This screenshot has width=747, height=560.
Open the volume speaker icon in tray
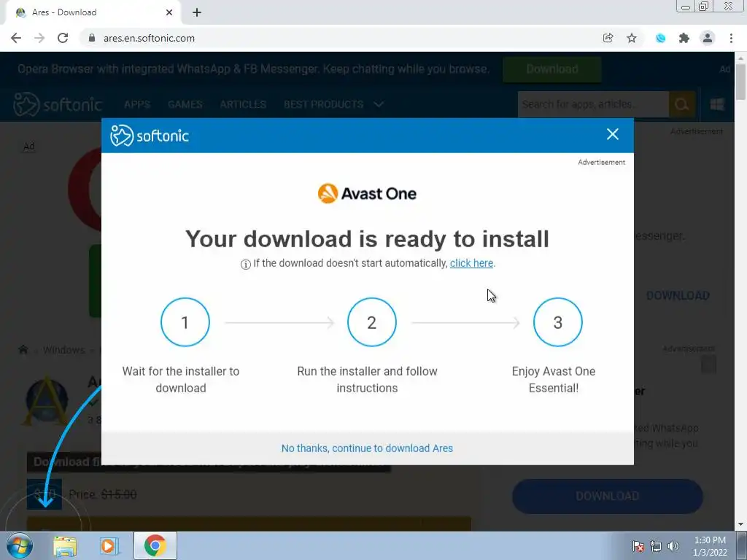[x=673, y=546]
